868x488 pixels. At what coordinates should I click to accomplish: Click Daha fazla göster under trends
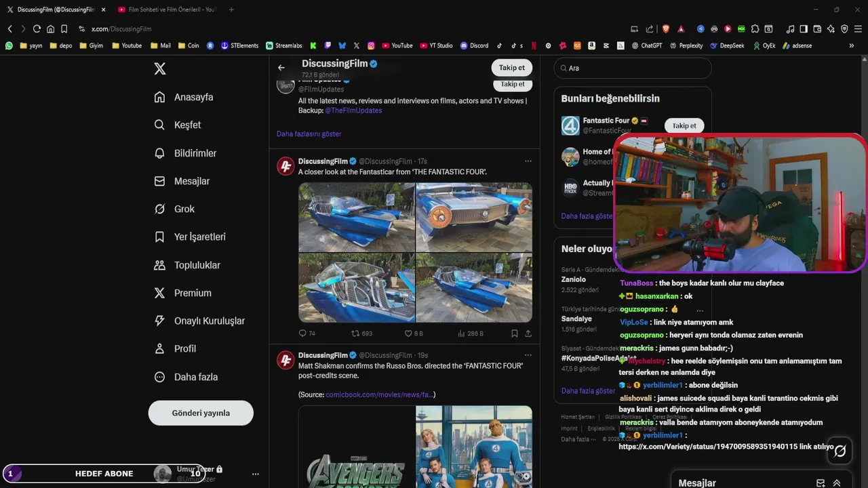pos(588,390)
